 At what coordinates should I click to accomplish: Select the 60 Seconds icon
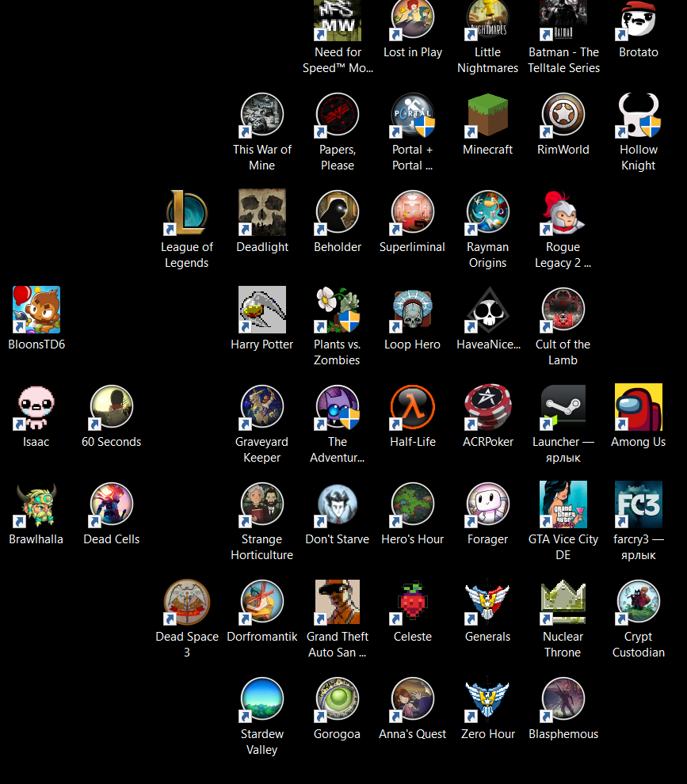pos(112,408)
